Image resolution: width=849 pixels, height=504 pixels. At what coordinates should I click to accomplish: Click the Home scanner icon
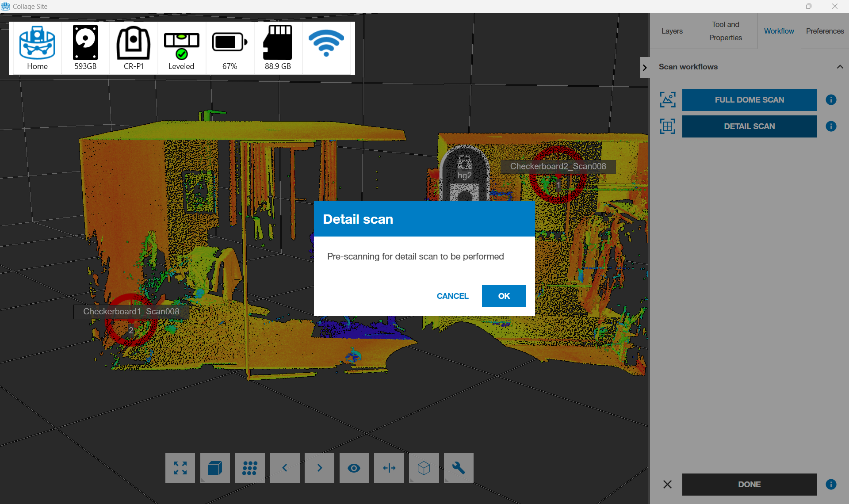click(x=37, y=43)
